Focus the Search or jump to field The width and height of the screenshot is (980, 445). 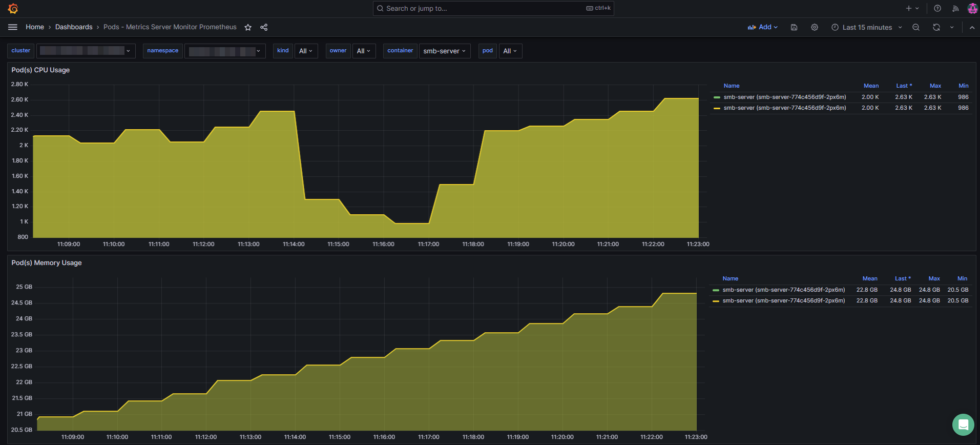tap(493, 8)
